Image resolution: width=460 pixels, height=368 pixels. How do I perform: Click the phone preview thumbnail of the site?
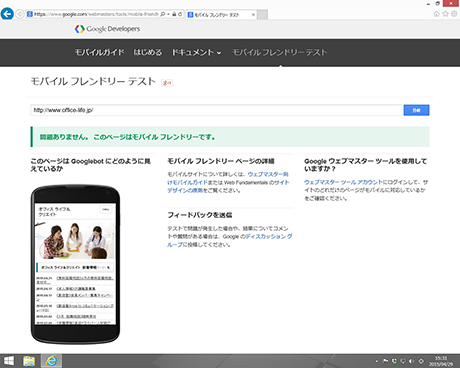(x=75, y=264)
